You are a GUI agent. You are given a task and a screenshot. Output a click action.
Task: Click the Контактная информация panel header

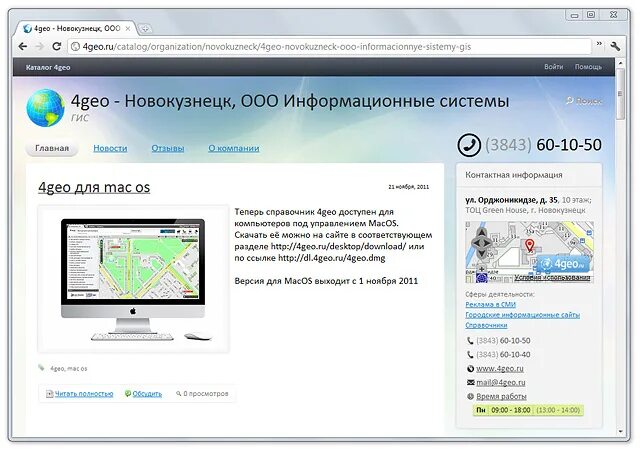click(514, 175)
